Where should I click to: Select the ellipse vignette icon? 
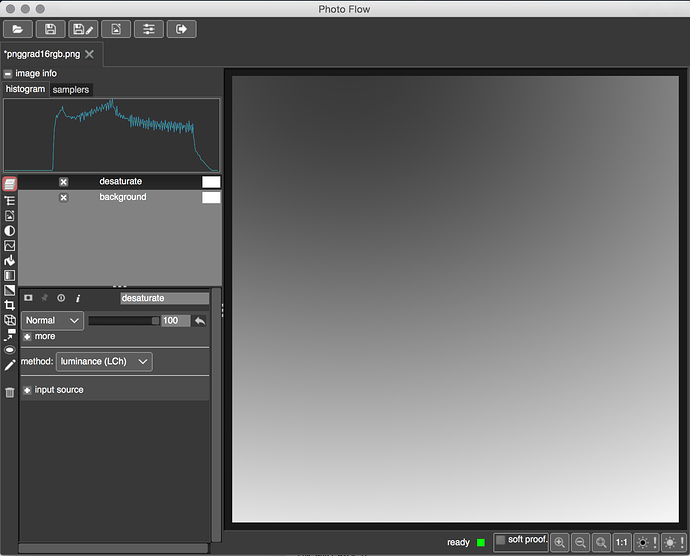(10, 350)
